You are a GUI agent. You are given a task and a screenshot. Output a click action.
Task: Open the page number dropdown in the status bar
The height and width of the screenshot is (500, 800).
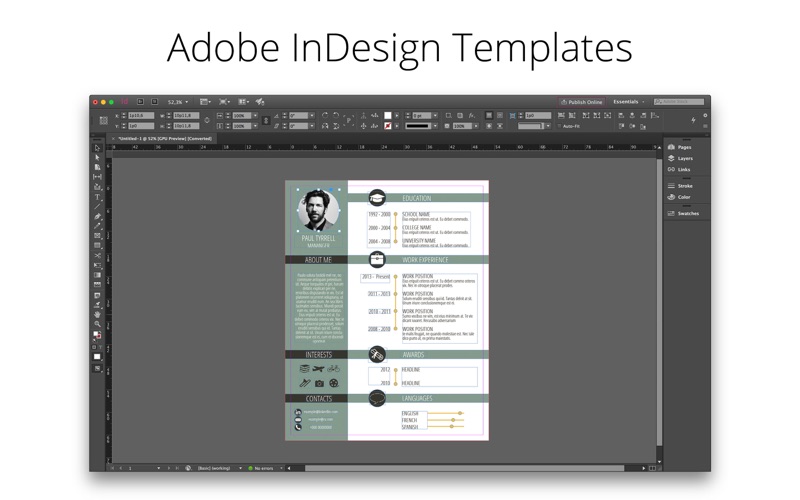pyautogui.click(x=159, y=468)
